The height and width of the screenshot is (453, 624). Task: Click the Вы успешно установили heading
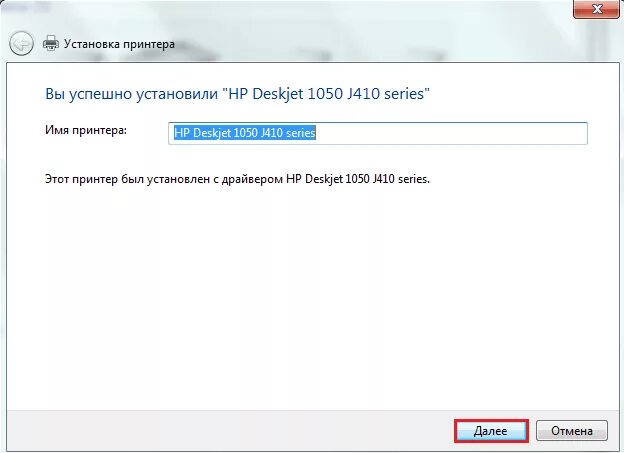coord(238,94)
